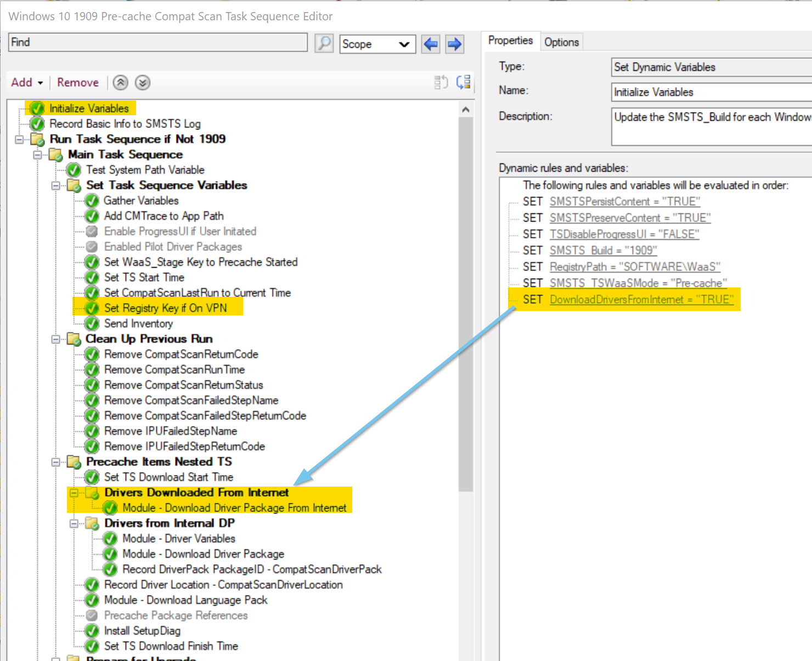The image size is (812, 661).
Task: Click the grayed revert-steps icon near toolbar right
Action: click(x=441, y=82)
